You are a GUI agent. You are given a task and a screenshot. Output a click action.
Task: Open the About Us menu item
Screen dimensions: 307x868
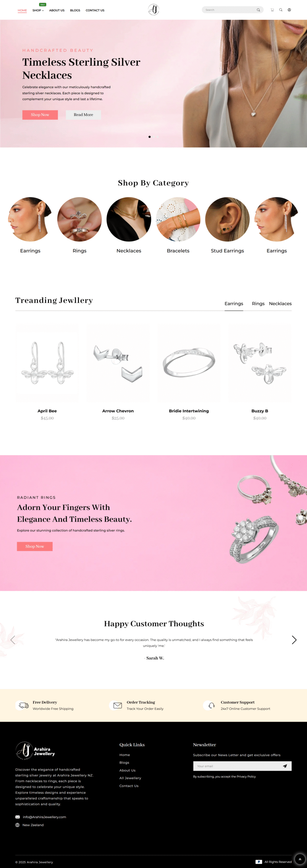[57, 10]
